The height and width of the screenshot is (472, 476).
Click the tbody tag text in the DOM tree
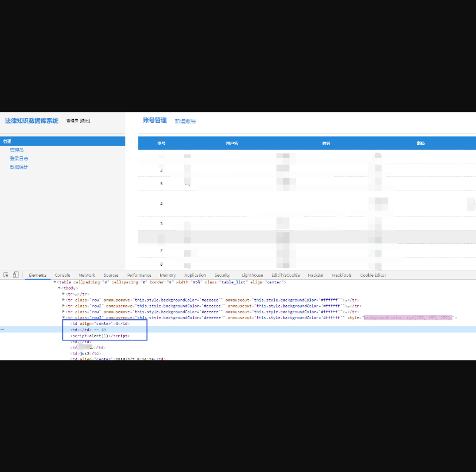pos(69,288)
